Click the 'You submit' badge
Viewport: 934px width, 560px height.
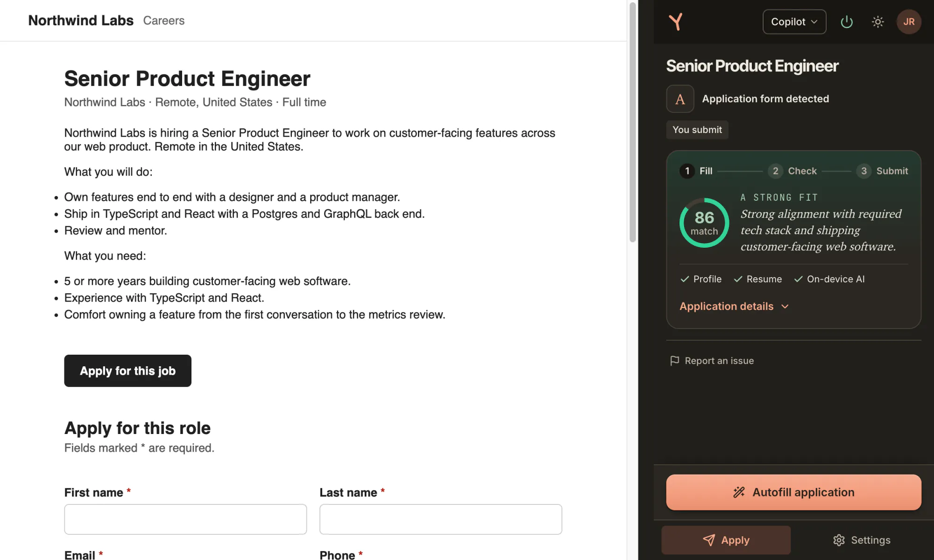697,130
